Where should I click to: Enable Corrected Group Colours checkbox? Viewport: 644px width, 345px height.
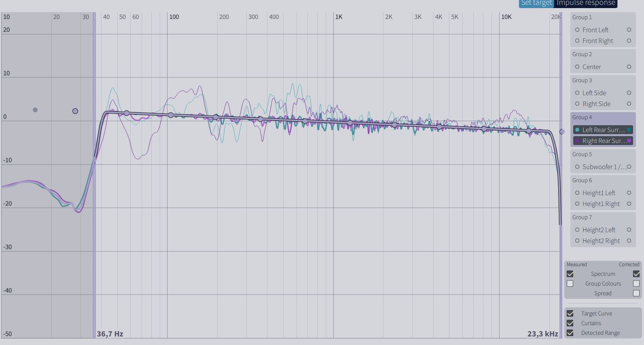[x=636, y=284]
